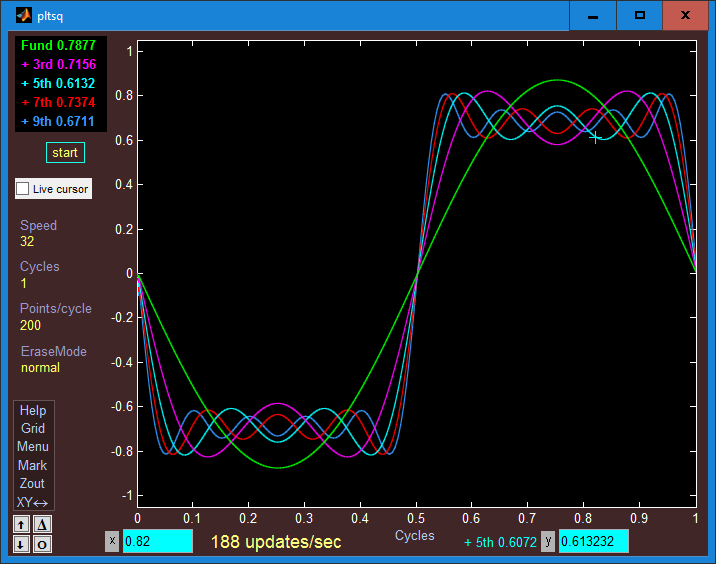Click Zout to zoom out
This screenshot has height=564, width=716.
click(x=33, y=484)
